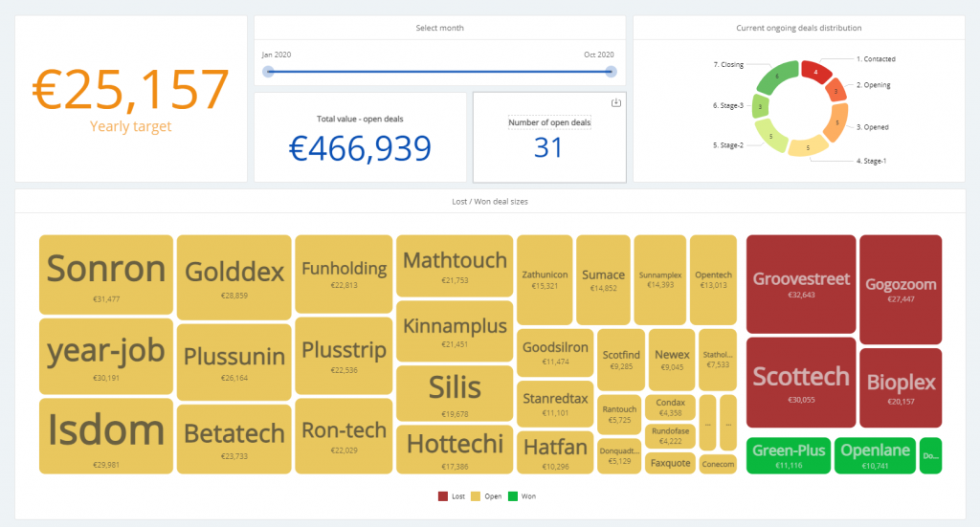Viewport: 980px width, 527px height.
Task: Pick the Goodsilron tile
Action: 555,353
